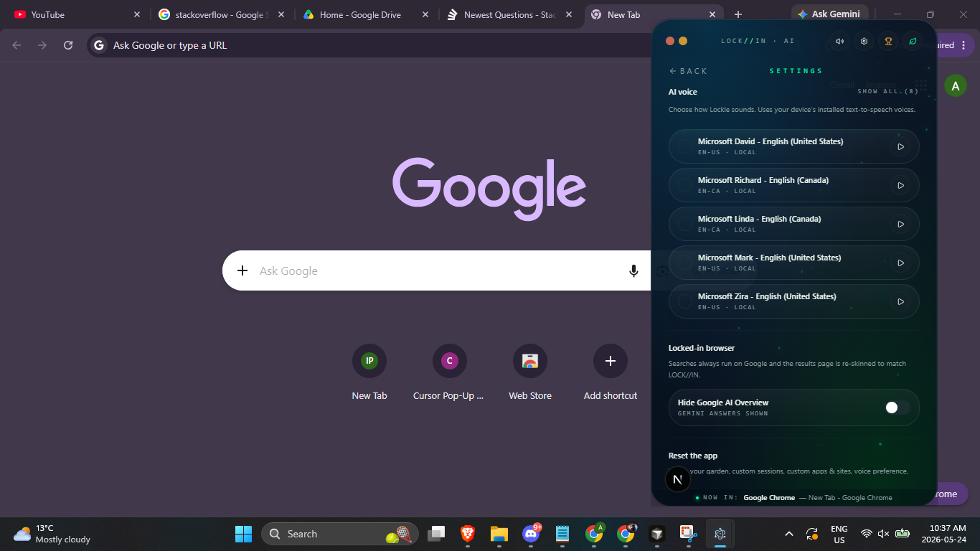Viewport: 980px width, 551px height.
Task: Open the gear settings icon in LOCK//IN header
Action: [x=864, y=41]
